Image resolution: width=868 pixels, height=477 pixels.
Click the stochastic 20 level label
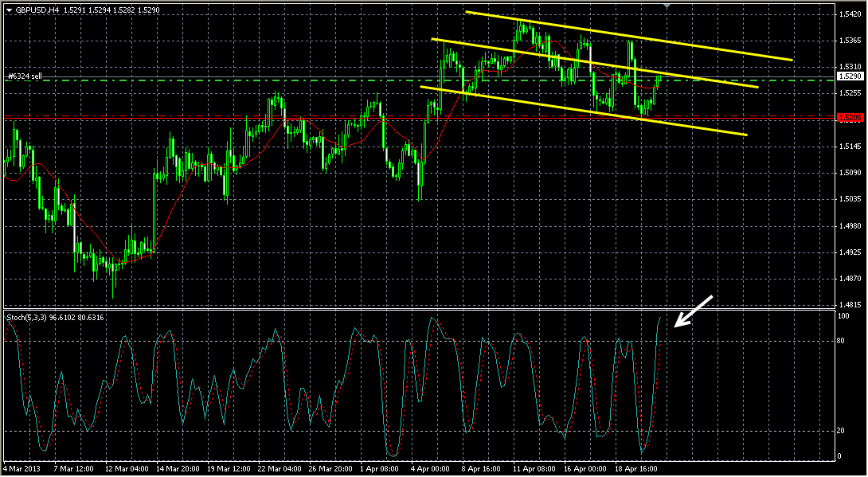coord(842,431)
